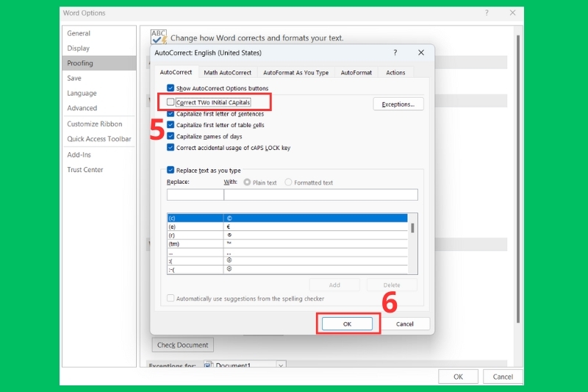Select the Formatted text radio button
This screenshot has height=392, width=588.
click(x=288, y=182)
